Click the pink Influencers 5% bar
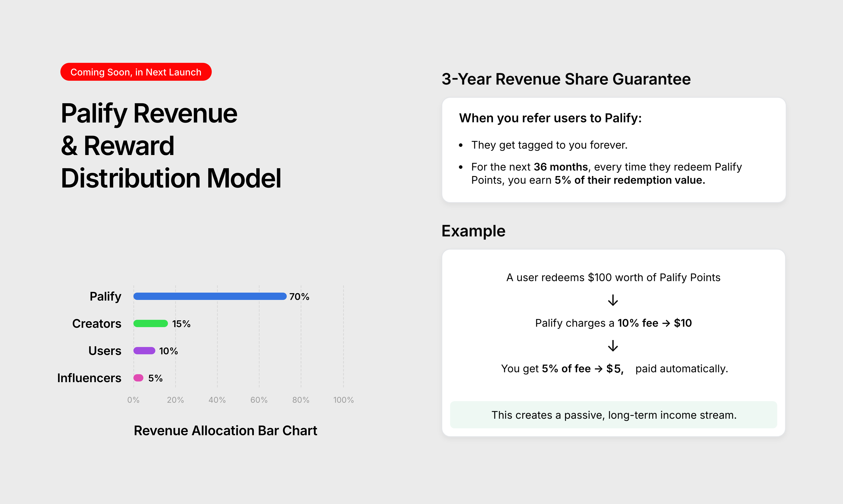Viewport: 843px width, 504px height. 138,378
